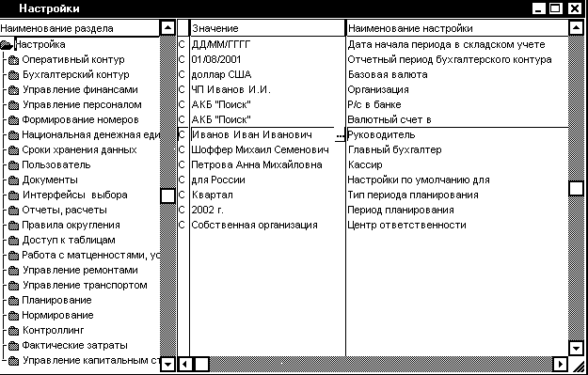Image resolution: width=588 pixels, height=375 pixels.
Task: Open the Документы section
Action: (x=50, y=180)
